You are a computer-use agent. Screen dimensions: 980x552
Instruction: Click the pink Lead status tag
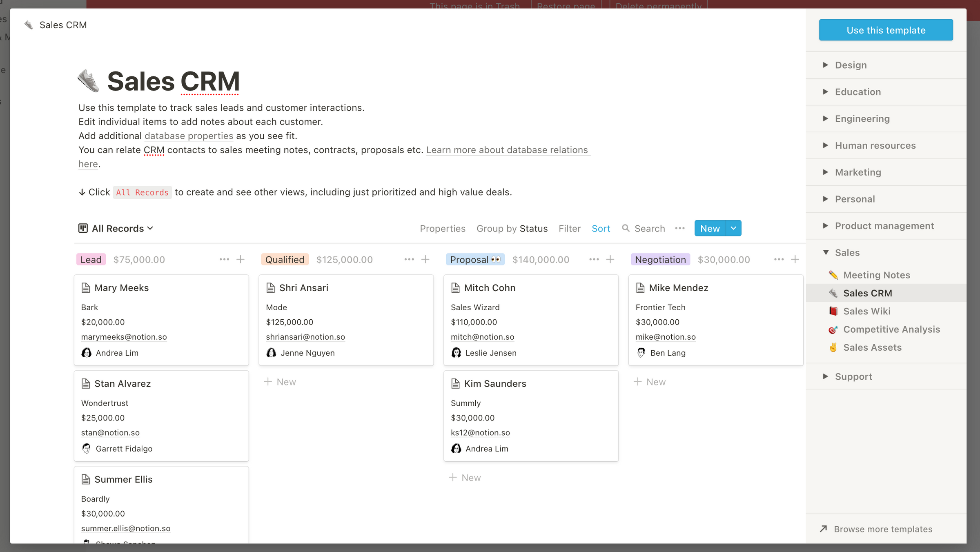click(91, 260)
